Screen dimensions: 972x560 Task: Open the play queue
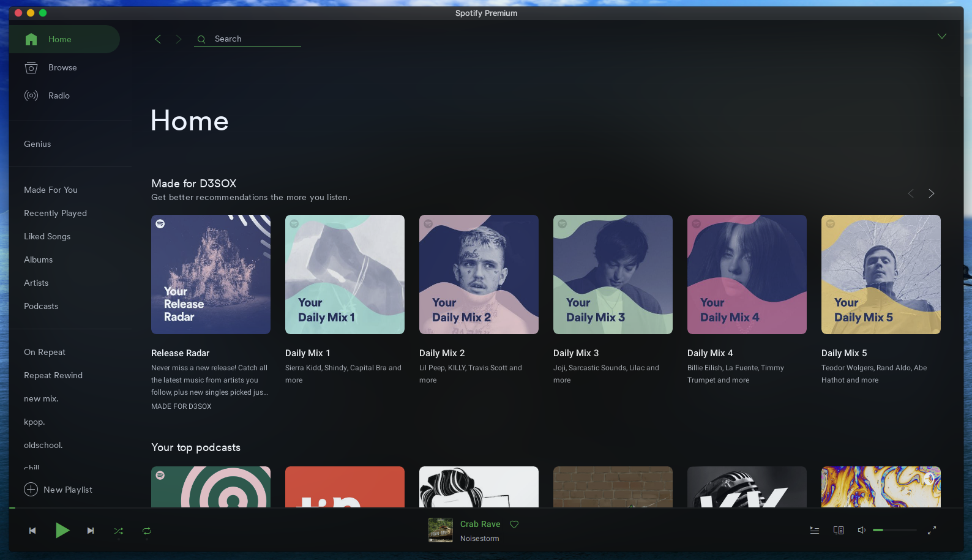pos(815,530)
